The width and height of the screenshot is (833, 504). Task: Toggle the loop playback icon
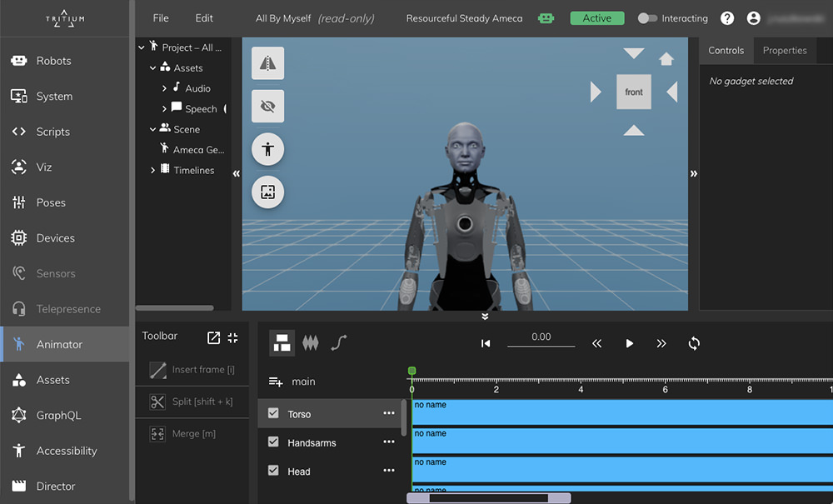point(694,343)
